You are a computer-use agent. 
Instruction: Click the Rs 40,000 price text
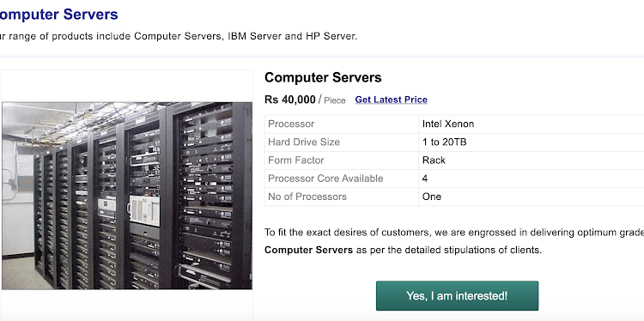coord(290,100)
